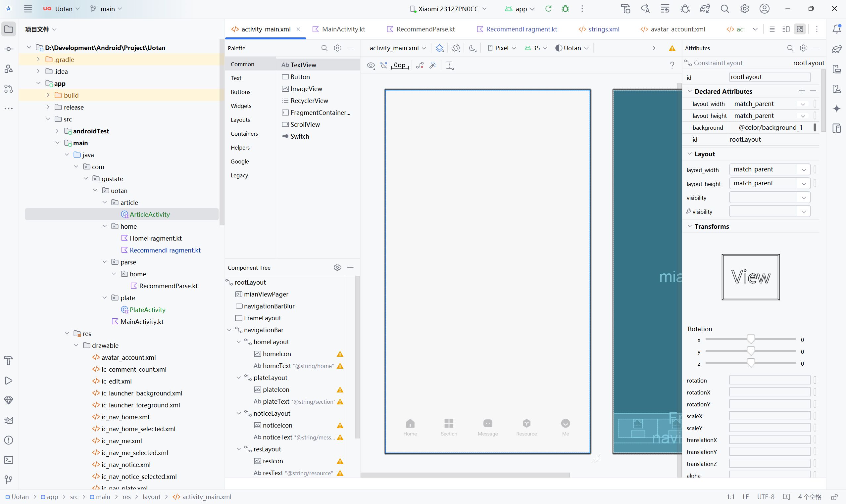Select the Design surface layers icon
Viewport: 846px width, 504px height.
(x=440, y=48)
